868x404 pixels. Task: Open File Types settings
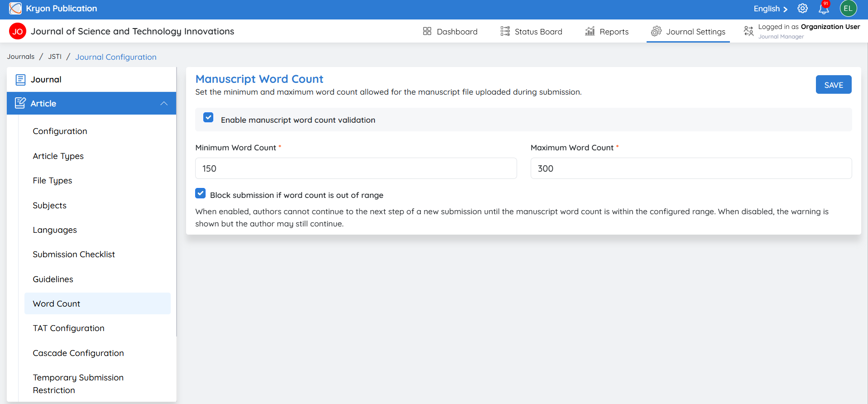[52, 181]
